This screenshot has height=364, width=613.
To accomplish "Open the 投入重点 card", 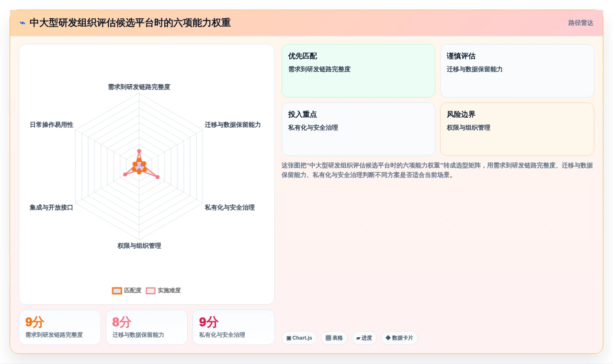I will (x=358, y=129).
